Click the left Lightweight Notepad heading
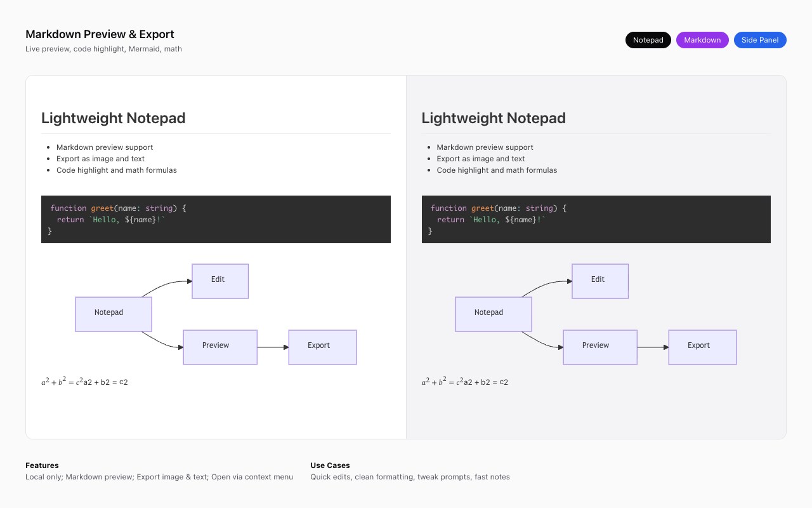 click(113, 118)
